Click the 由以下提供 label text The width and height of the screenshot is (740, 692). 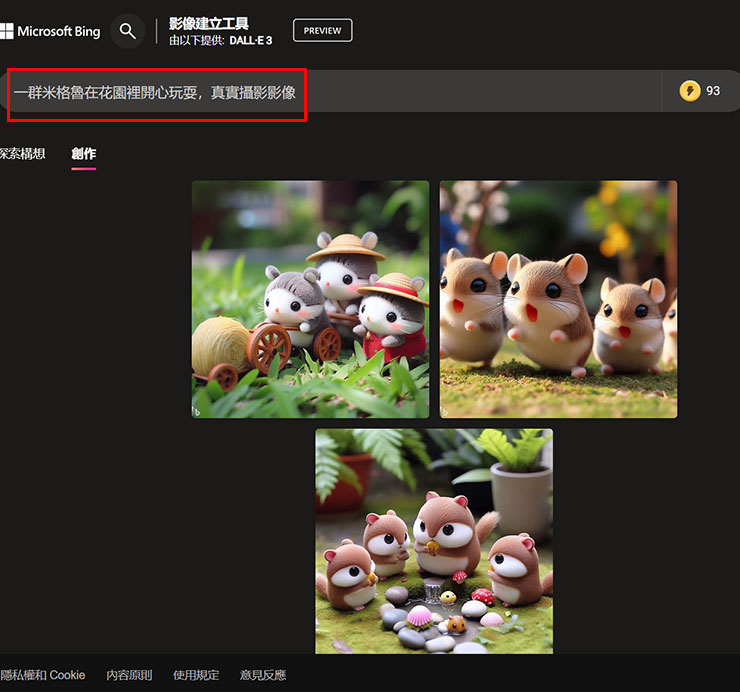coord(196,40)
